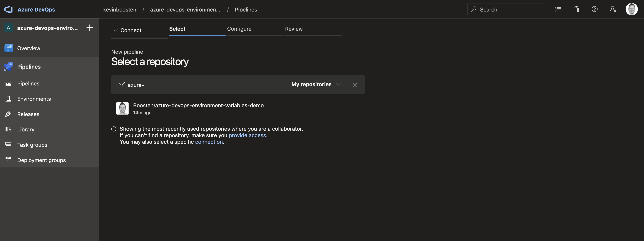
Task: Click the plus icon beside the project name
Action: [89, 28]
